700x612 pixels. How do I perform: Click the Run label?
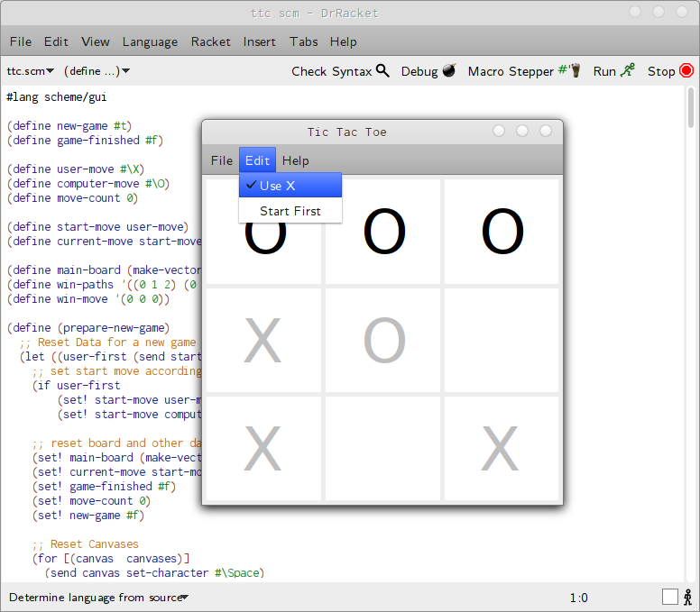click(x=604, y=71)
